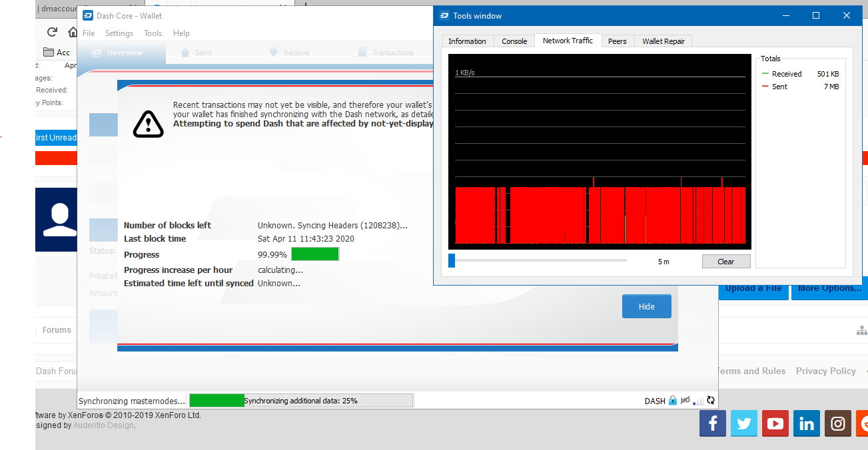The image size is (868, 450).
Task: Click the 5 m time range label
Action: tap(663, 262)
